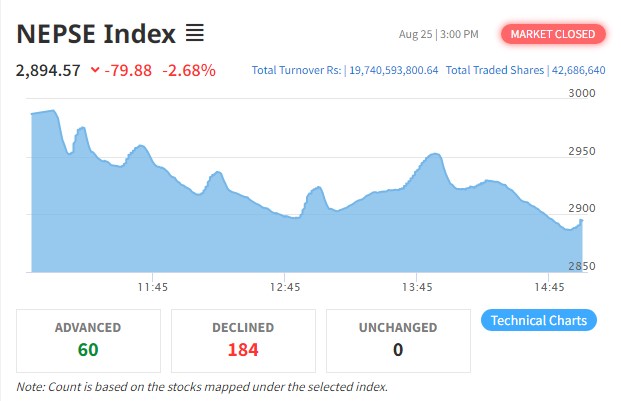Click the Aug 25 date label

click(414, 35)
